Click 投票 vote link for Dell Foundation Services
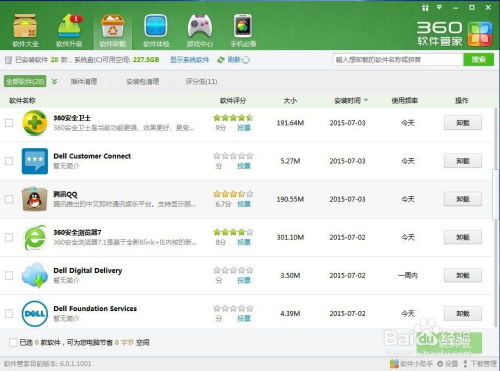This screenshot has height=371, width=500. [244, 318]
